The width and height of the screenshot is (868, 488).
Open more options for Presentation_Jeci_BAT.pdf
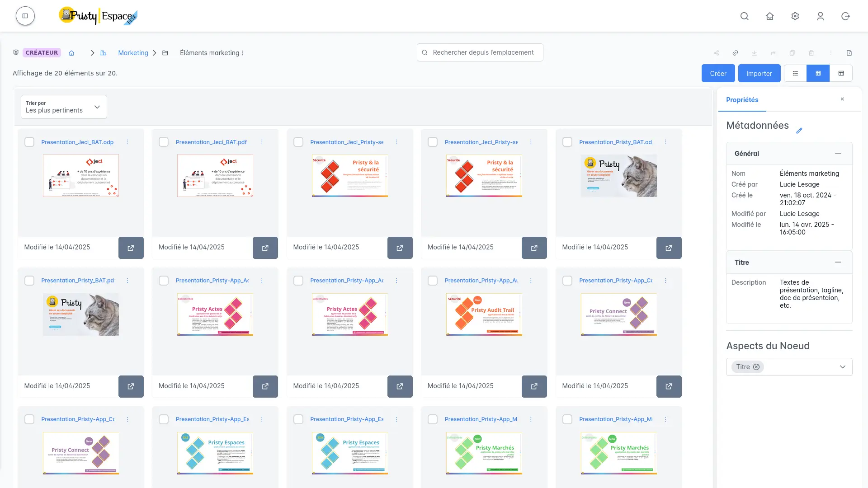[262, 142]
